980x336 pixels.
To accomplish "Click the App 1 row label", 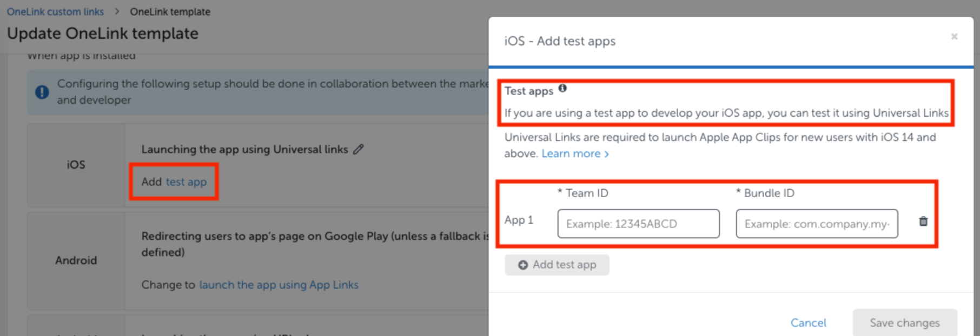I will click(x=519, y=220).
